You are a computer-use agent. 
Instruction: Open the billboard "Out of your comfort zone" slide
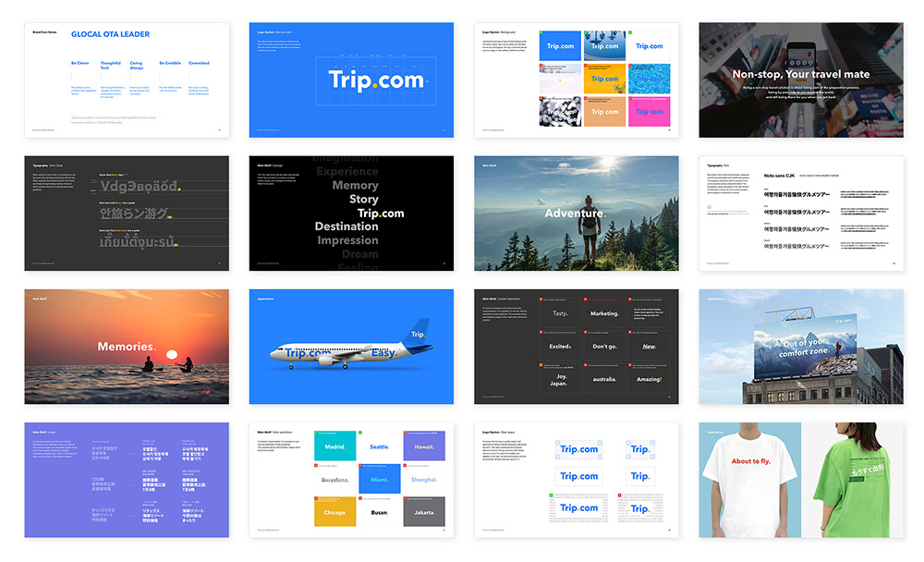coord(800,347)
